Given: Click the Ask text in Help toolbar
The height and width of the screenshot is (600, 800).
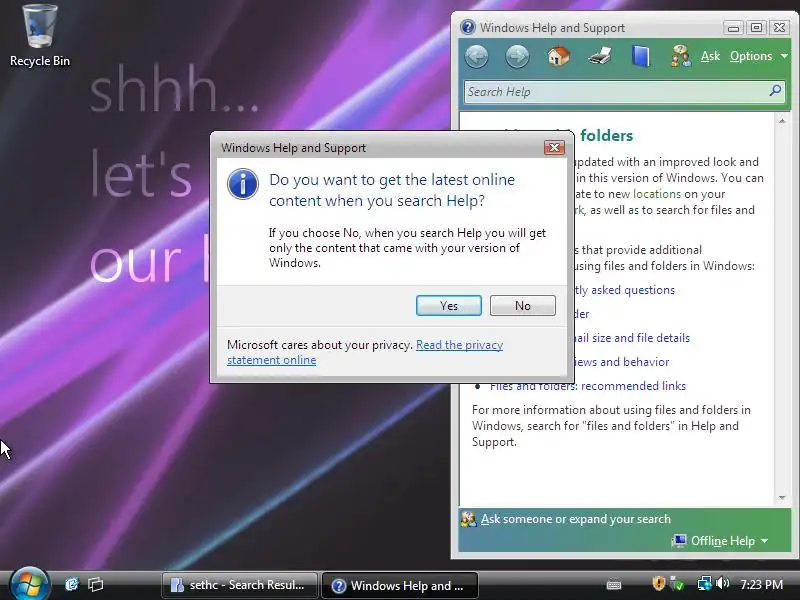Looking at the screenshot, I should click(x=710, y=56).
